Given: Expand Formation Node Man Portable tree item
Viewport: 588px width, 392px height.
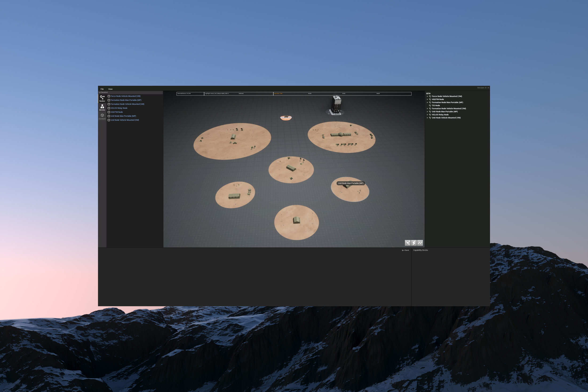Looking at the screenshot, I should tap(427, 103).
